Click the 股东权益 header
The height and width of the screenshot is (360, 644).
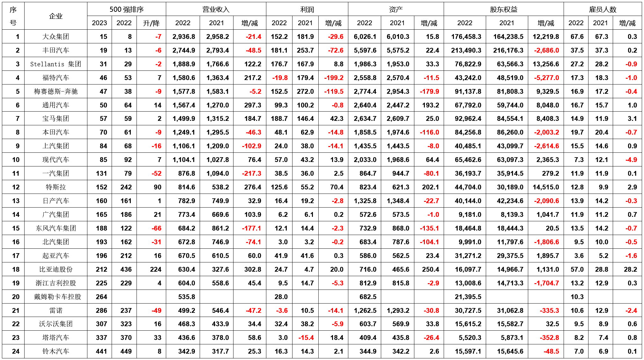504,10
